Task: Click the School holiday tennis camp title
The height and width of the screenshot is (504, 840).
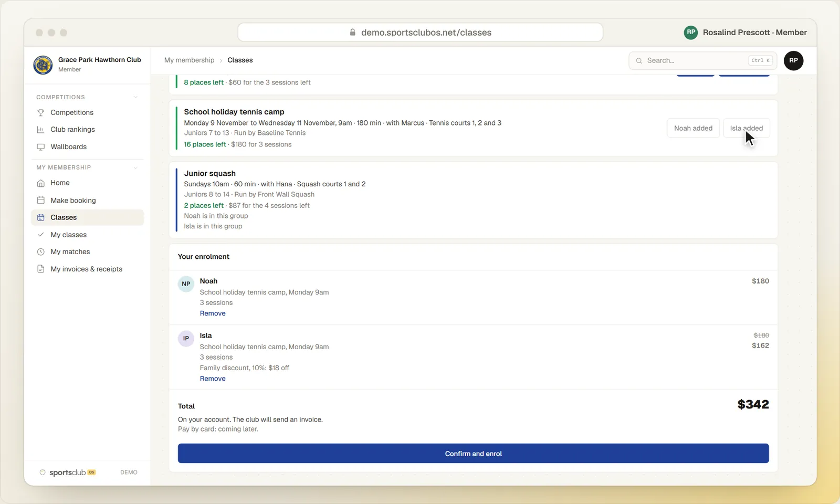Action: [234, 112]
